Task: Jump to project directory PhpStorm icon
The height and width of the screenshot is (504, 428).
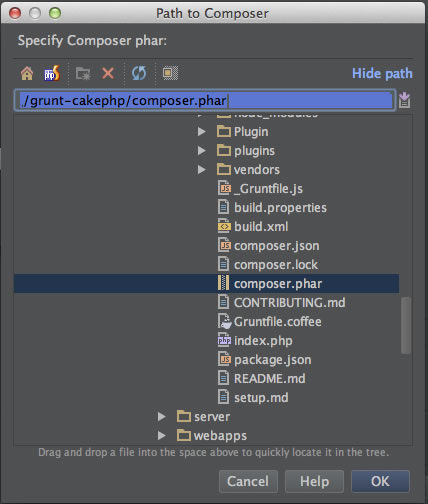Action: click(52, 73)
